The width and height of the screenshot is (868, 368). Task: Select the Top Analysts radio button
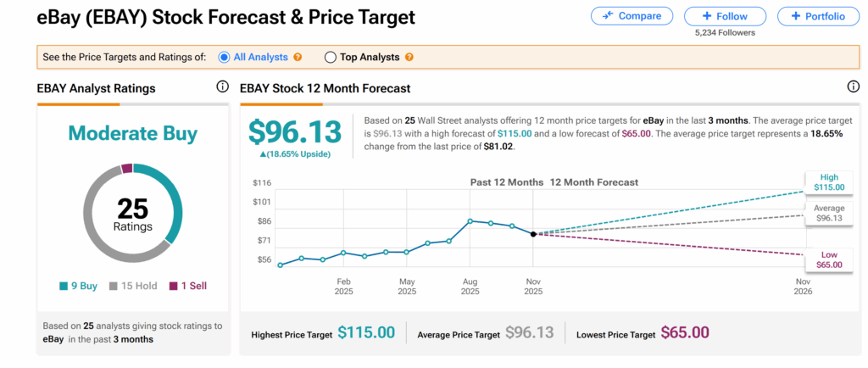[331, 58]
